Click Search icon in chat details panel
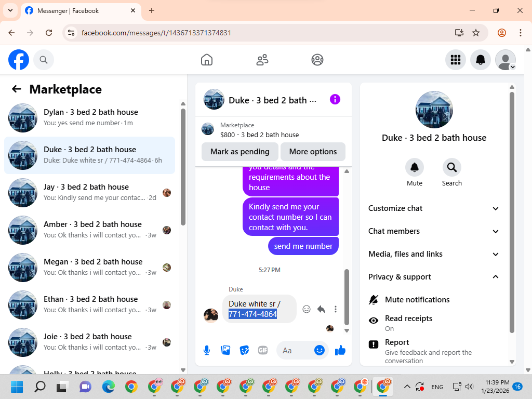Viewport: 532px width, 399px height. click(451, 167)
